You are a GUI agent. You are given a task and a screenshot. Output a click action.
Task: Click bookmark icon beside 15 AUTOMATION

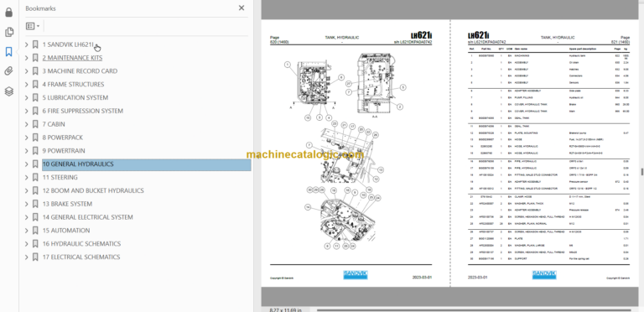click(x=35, y=231)
